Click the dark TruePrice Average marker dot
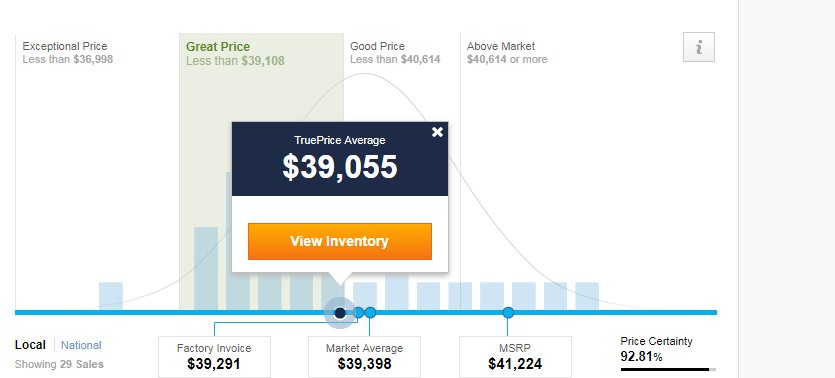 coord(340,313)
